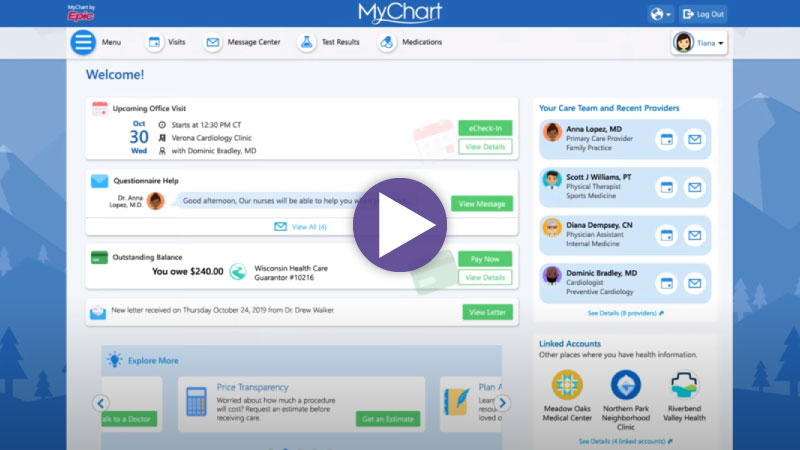Viewport: 800px width, 450px height.
Task: Click the Get an Estimate button
Action: (x=388, y=419)
